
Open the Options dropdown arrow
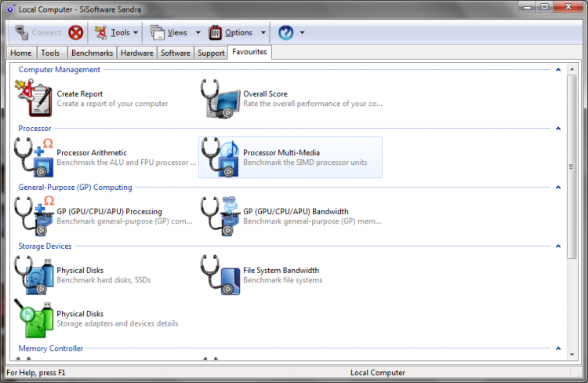tap(263, 33)
